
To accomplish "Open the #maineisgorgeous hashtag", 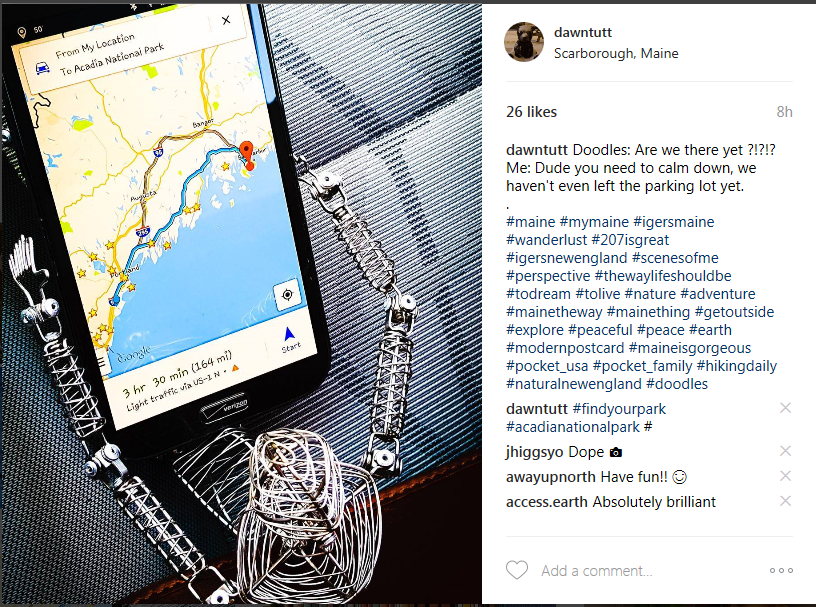I will (x=690, y=348).
